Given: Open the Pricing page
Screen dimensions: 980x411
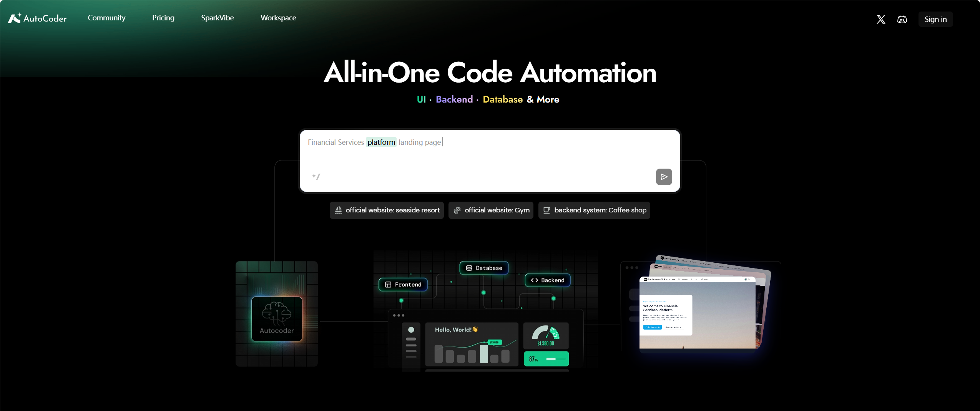Looking at the screenshot, I should point(163,18).
